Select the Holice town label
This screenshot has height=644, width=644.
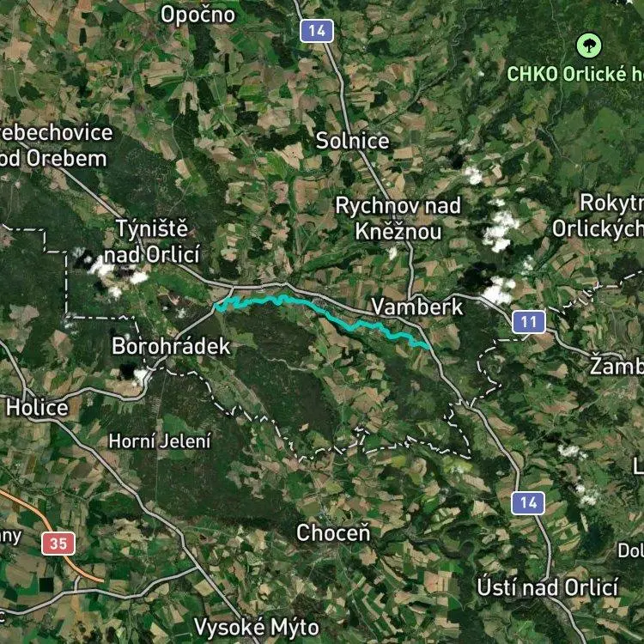[37, 408]
